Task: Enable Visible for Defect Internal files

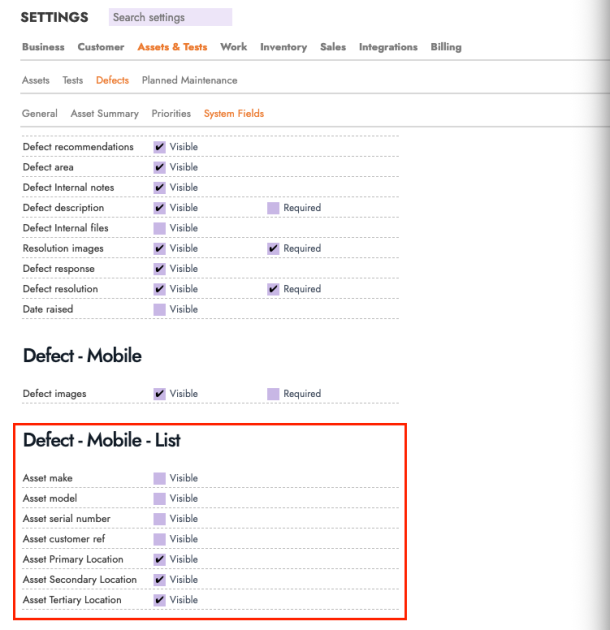Action: tap(159, 228)
